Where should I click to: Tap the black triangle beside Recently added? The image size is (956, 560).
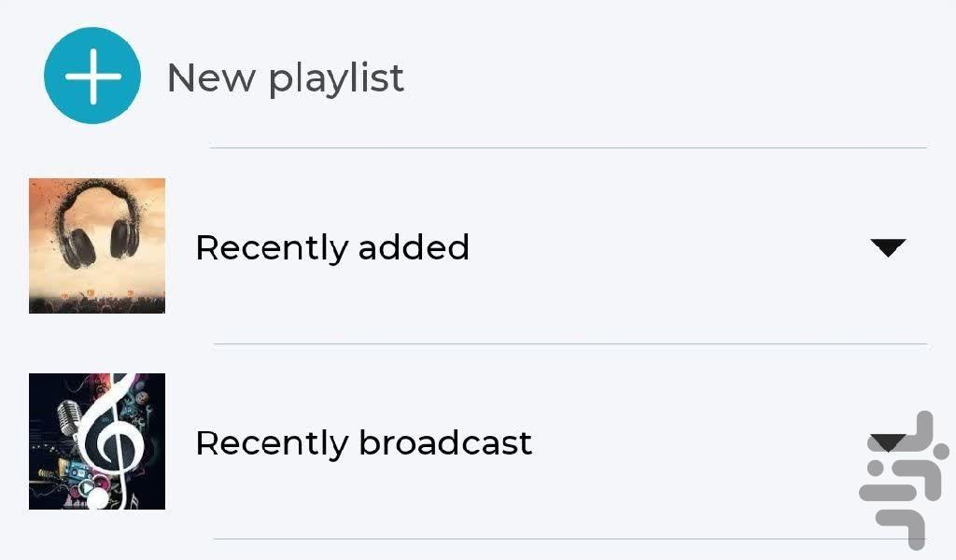click(887, 247)
